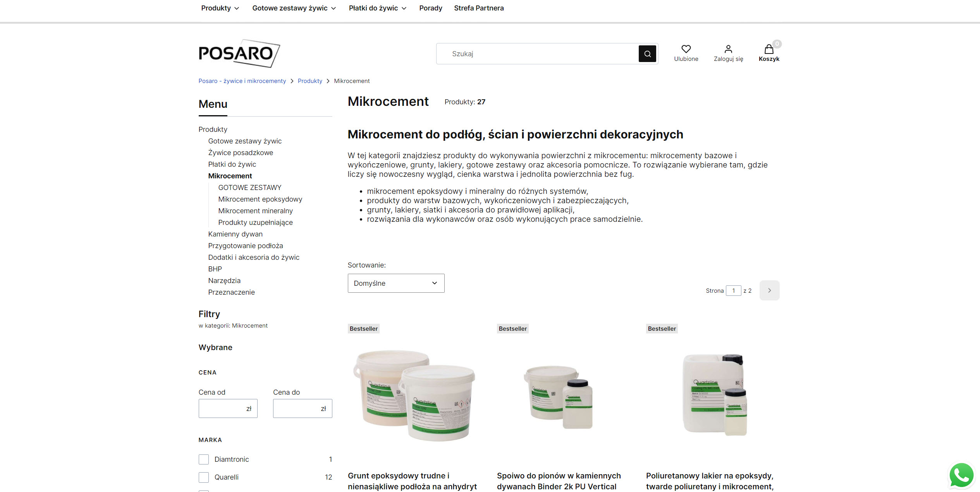The width and height of the screenshot is (980, 492).
Task: Click the Produkty breadcrumb link
Action: tap(310, 81)
